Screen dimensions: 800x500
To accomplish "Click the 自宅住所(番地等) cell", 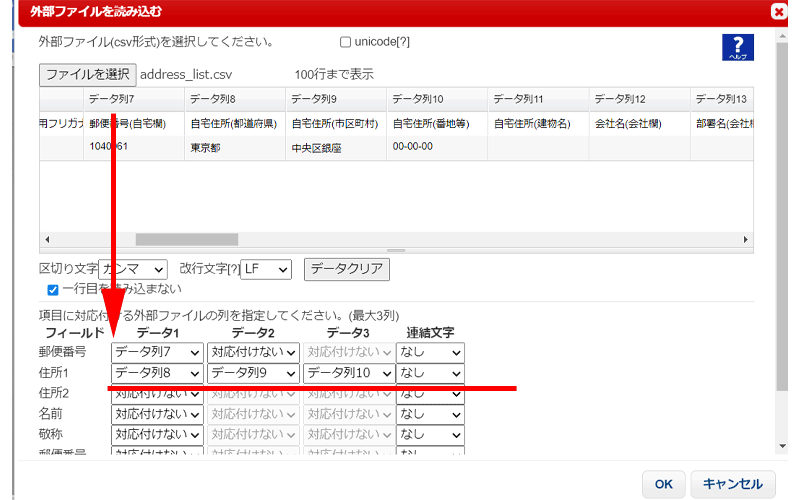I will point(437,123).
